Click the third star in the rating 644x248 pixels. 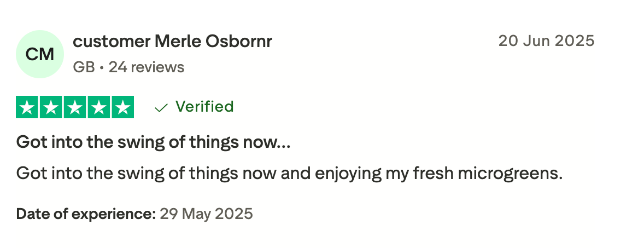(x=75, y=107)
